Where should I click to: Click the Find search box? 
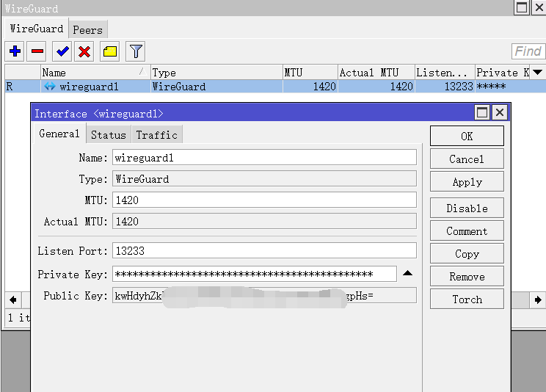click(528, 51)
